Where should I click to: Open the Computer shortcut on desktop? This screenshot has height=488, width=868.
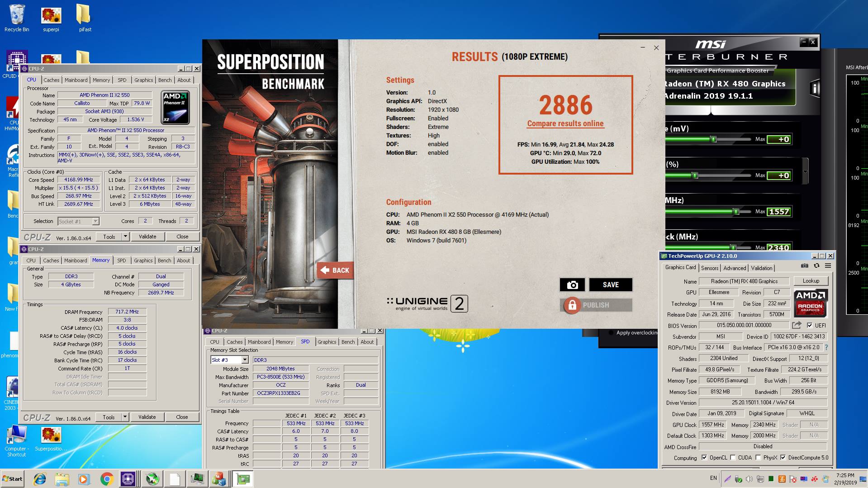point(16,441)
